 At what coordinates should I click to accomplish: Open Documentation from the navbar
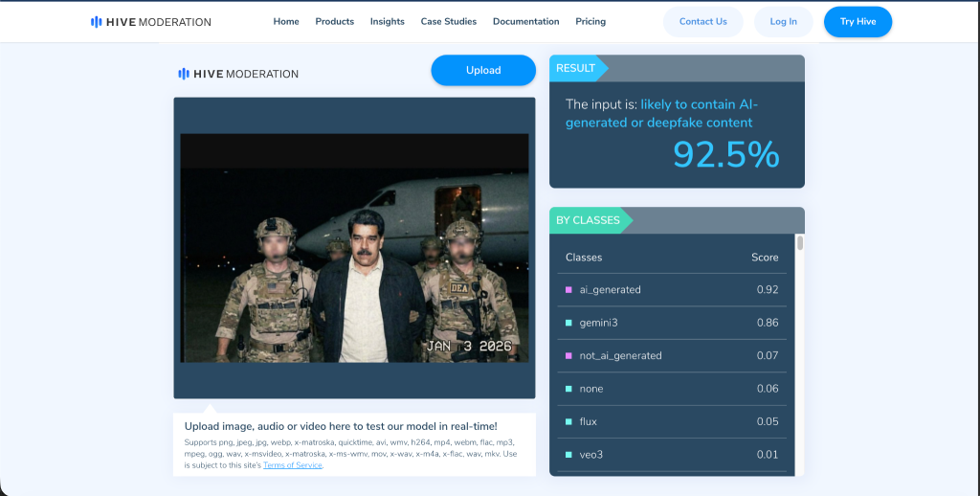(x=525, y=22)
